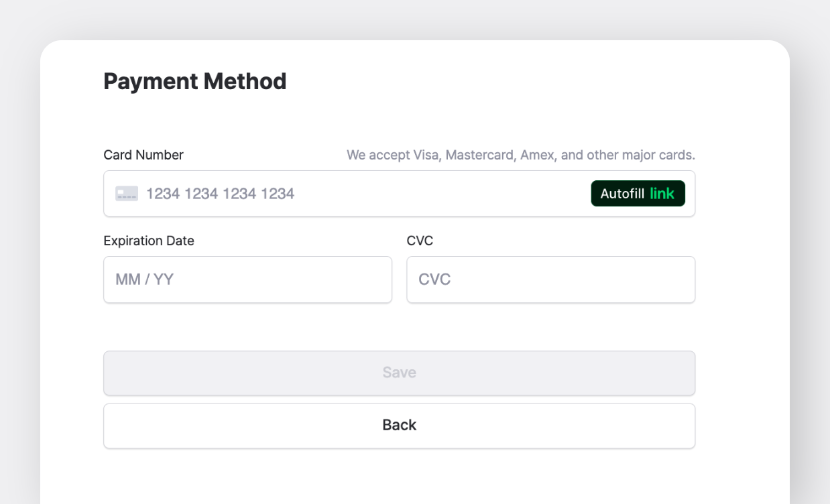
Task: Go back using the Back button
Action: click(x=399, y=426)
